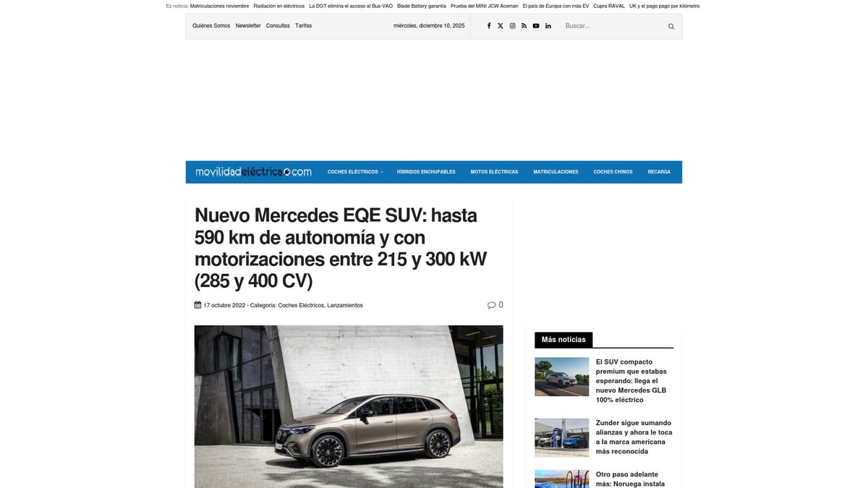This screenshot has height=488, width=868.
Task: Click the calendar icon beside the publish date
Action: 197,304
